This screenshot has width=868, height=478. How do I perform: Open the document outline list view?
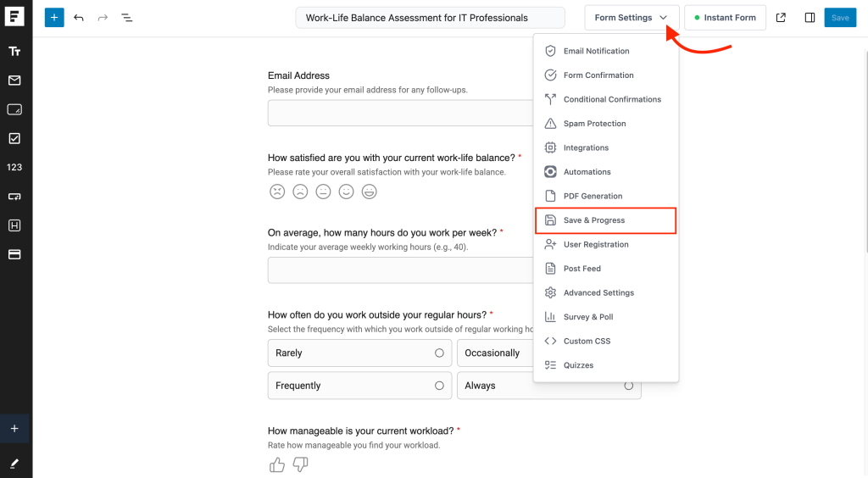point(127,18)
